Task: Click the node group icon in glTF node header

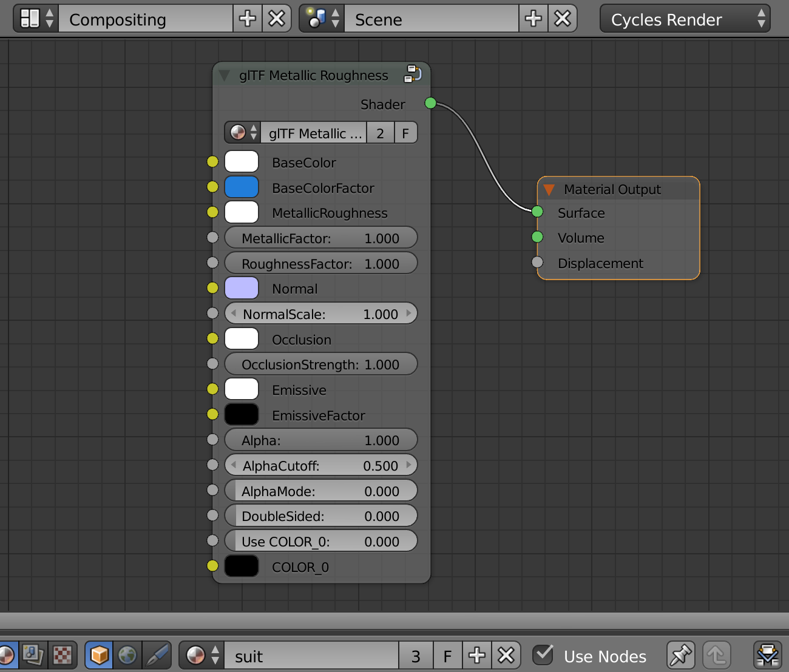Action: tap(413, 75)
